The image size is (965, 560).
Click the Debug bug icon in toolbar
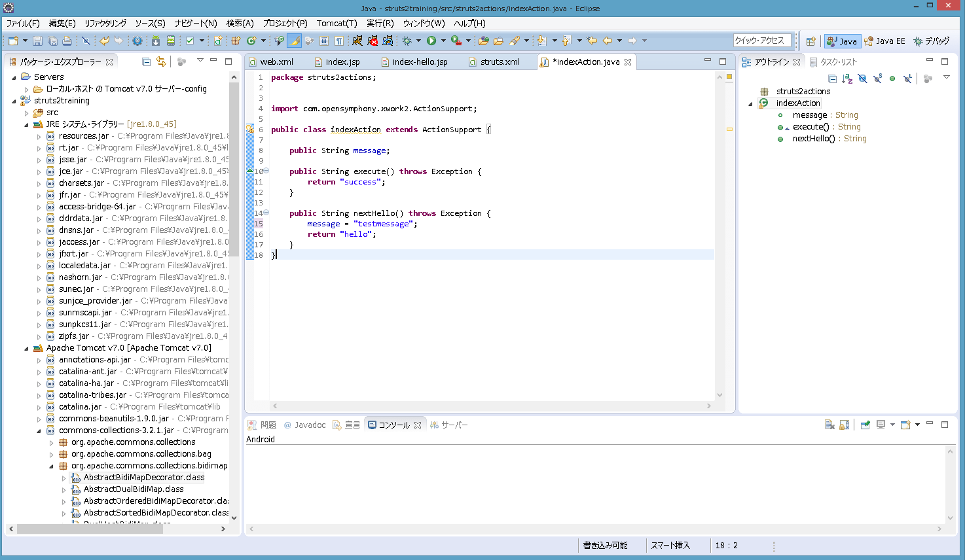(x=407, y=41)
